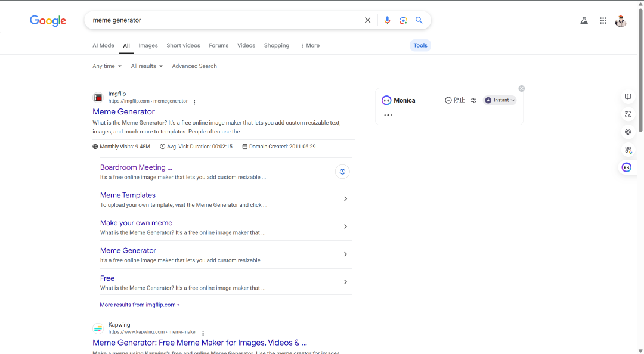
Task: Click the clock icon by Avg. Visit Duration
Action: coord(163,147)
